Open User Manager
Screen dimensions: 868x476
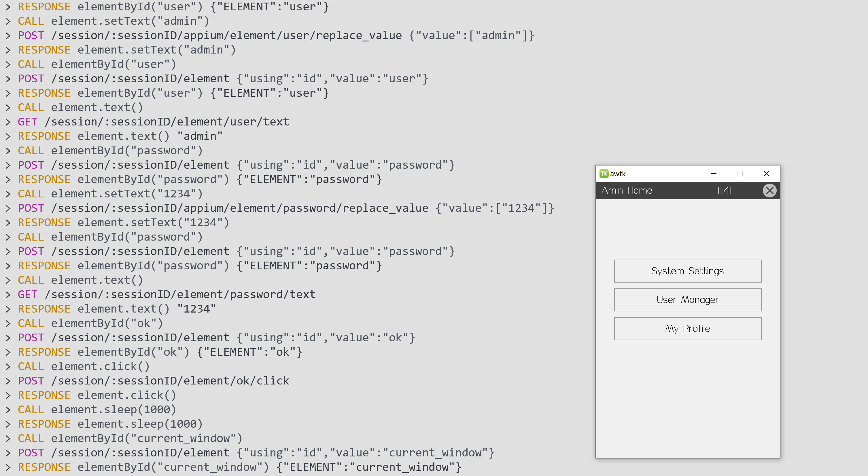pos(687,300)
